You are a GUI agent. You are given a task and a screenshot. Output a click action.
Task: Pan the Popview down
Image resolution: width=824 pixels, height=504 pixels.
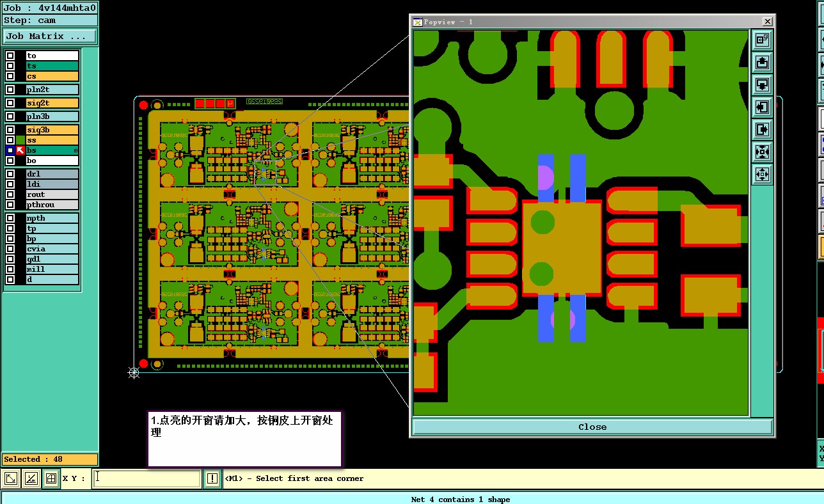(x=762, y=85)
